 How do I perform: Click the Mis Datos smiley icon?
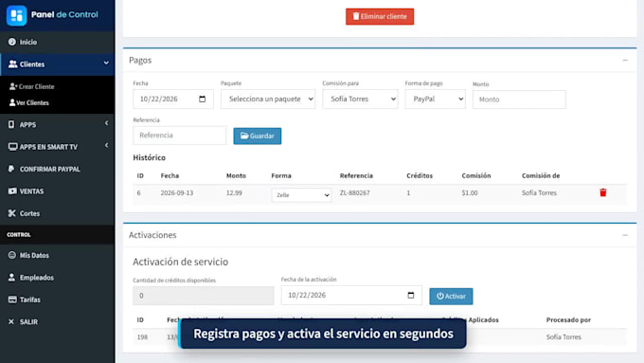click(12, 255)
